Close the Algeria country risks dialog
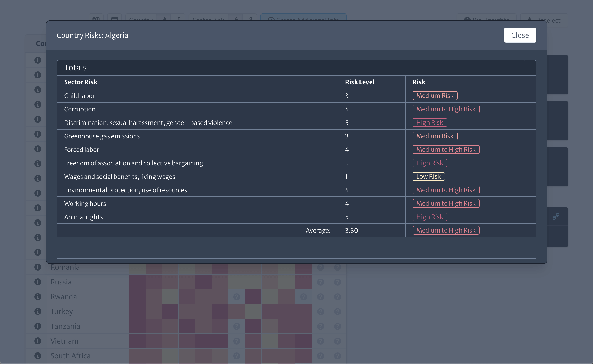Viewport: 593px width, 364px height. [x=520, y=35]
